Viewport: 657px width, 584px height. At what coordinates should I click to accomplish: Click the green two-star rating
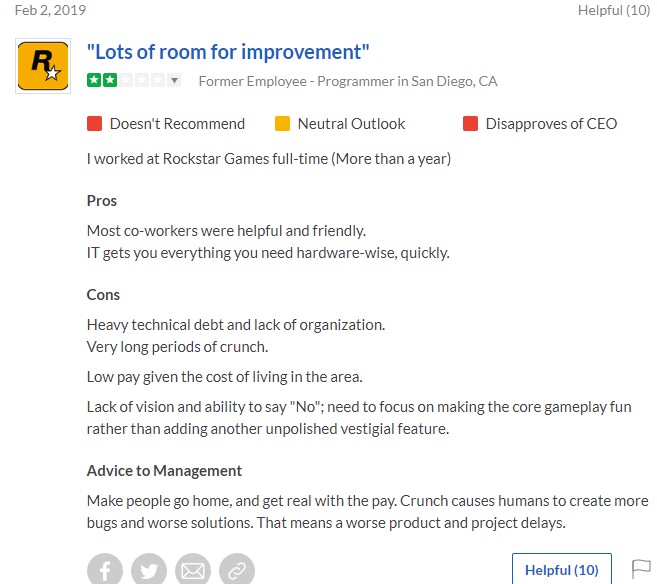pos(102,80)
